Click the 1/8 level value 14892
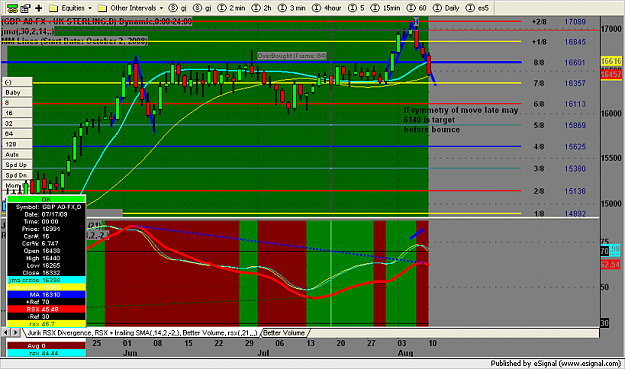Viewport: 625px width, 369px height. click(x=575, y=214)
